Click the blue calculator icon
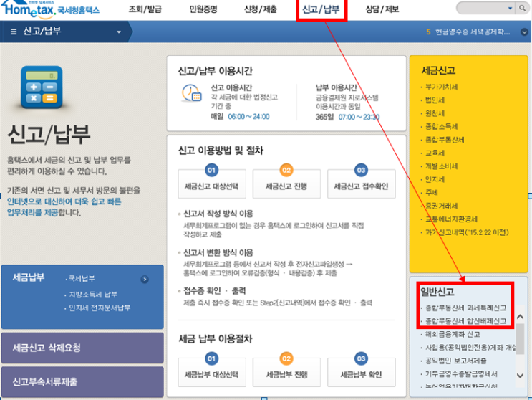The height and width of the screenshot is (400, 532). click(x=42, y=87)
